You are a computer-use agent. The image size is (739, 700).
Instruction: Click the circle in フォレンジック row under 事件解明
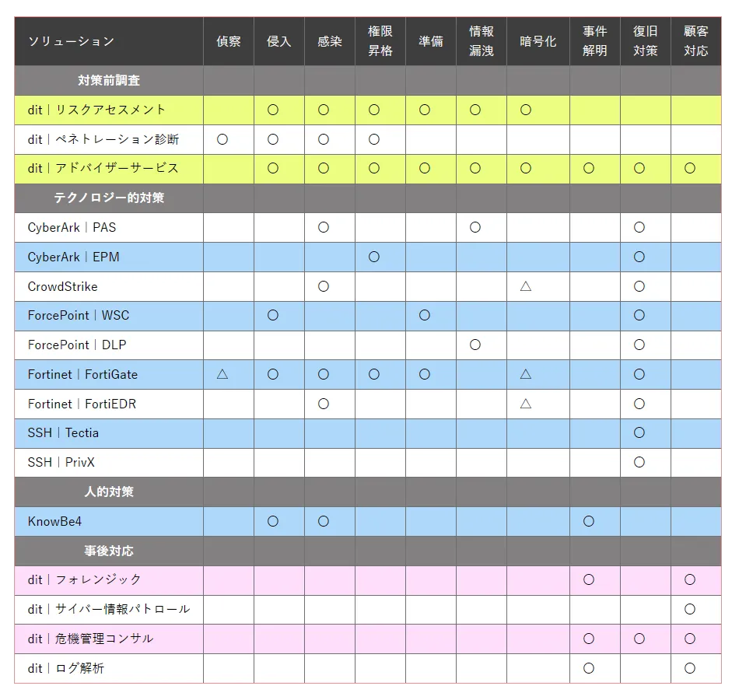click(x=589, y=579)
